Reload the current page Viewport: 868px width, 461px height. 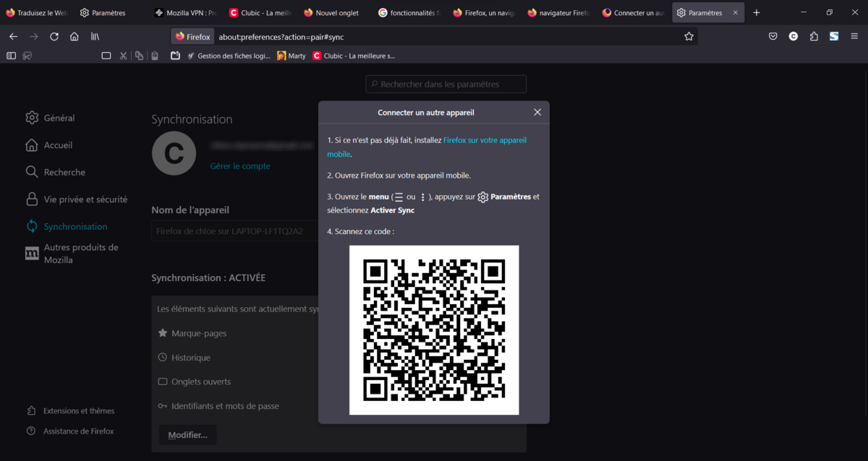pos(54,37)
